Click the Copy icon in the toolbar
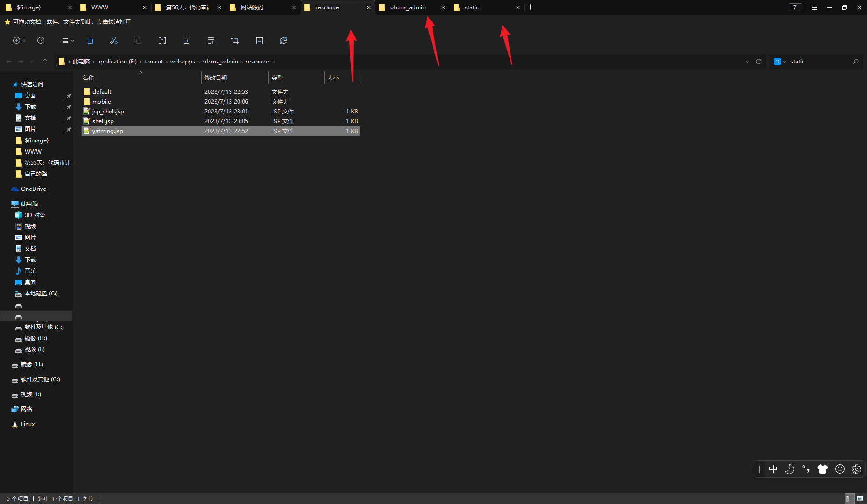The height and width of the screenshot is (504, 867). pos(89,41)
